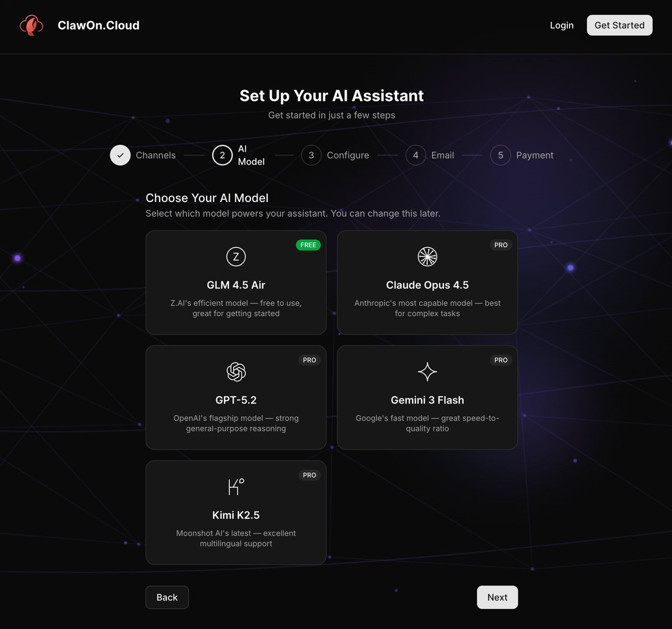Click the circled 2 on the AI Model step
672x629 pixels.
pyautogui.click(x=222, y=155)
